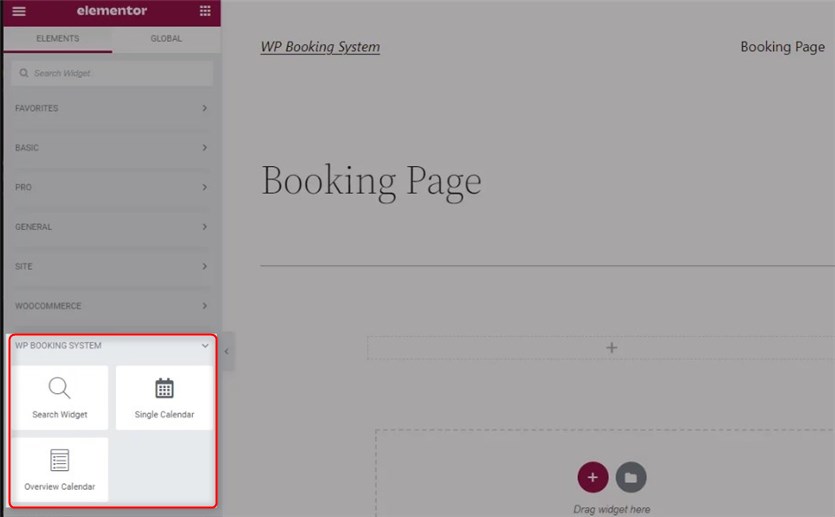
Task: Open the Elementor hamburger menu
Action: (x=19, y=11)
